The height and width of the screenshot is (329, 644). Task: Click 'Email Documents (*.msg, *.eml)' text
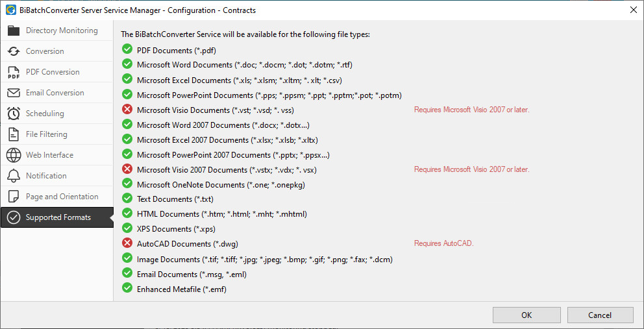point(192,274)
